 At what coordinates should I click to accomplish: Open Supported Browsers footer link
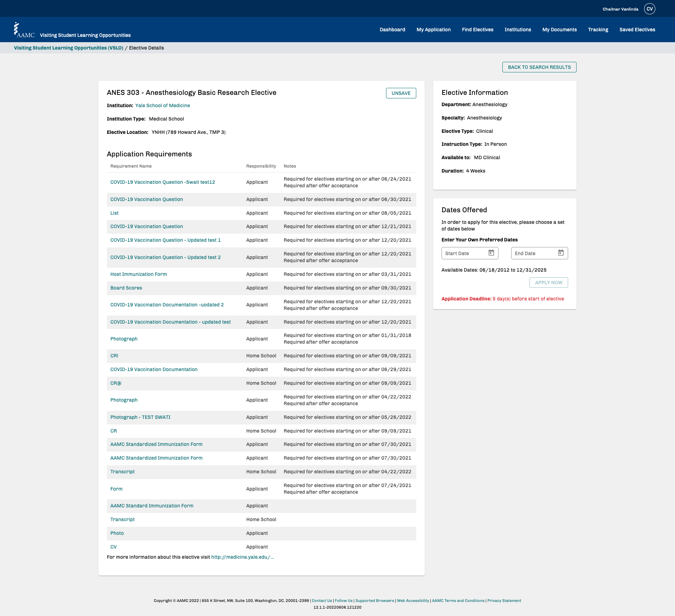coord(374,601)
